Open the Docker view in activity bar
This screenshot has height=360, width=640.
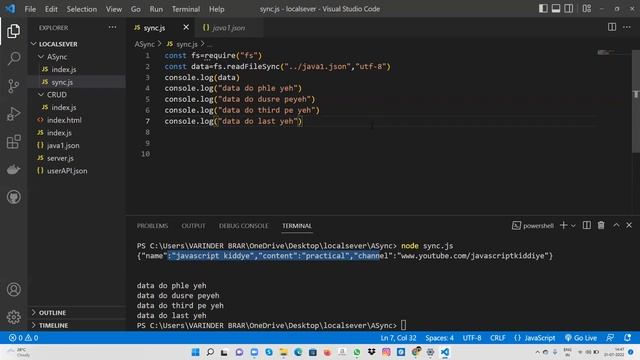(13, 169)
